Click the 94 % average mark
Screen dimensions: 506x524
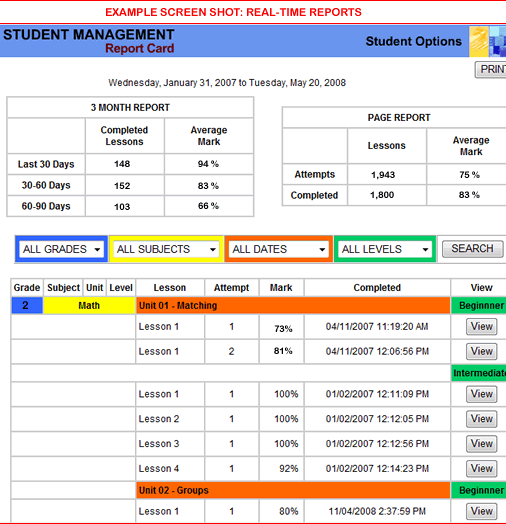click(x=208, y=164)
